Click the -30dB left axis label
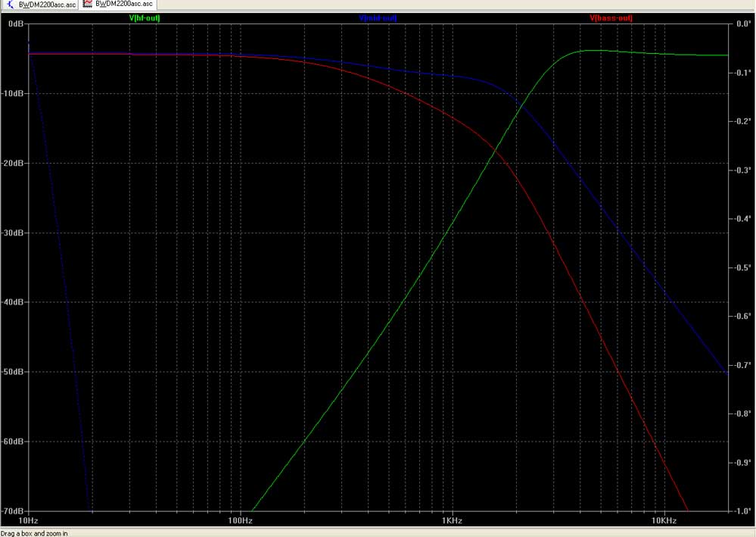The width and height of the screenshot is (756, 537). (13, 233)
